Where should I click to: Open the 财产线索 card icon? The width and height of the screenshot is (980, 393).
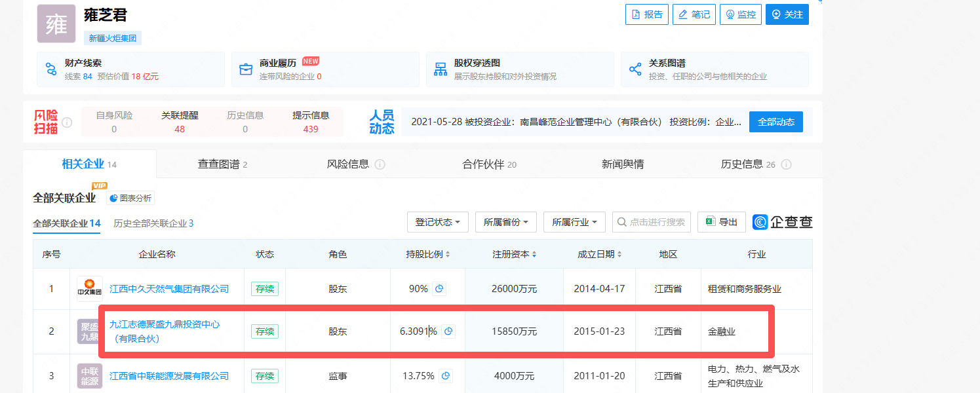tap(51, 69)
